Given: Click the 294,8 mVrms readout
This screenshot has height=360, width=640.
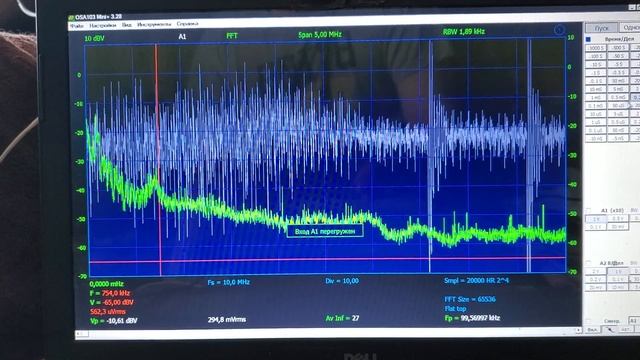Looking at the screenshot, I should point(227,320).
